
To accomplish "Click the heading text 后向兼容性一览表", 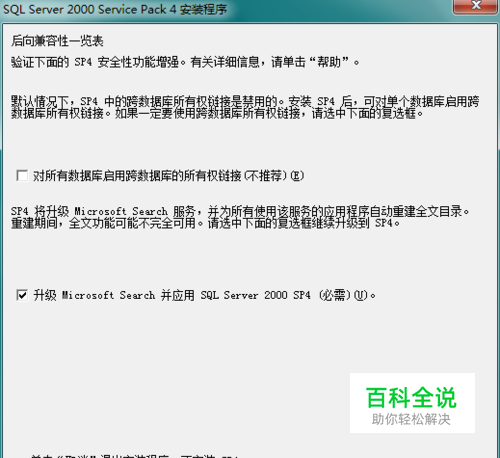I will [57, 41].
